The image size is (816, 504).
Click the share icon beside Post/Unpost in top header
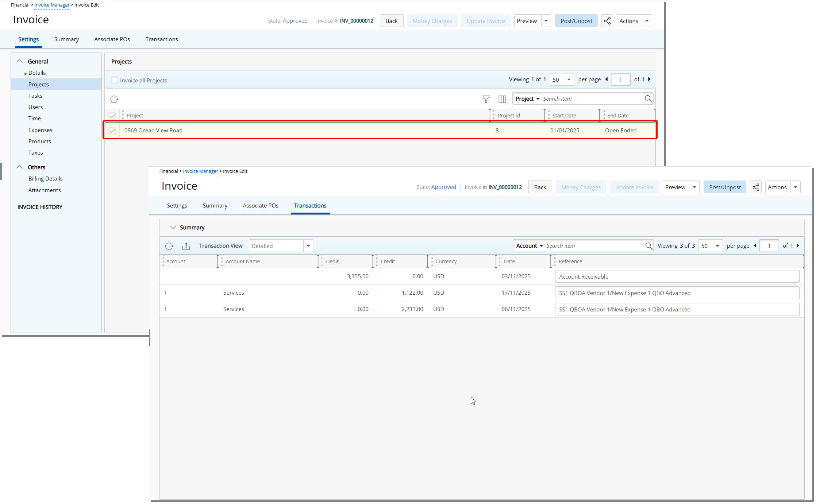tap(607, 21)
